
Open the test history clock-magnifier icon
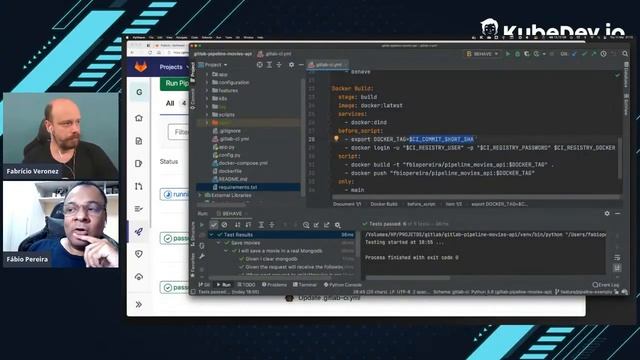pyautogui.click(x=306, y=225)
